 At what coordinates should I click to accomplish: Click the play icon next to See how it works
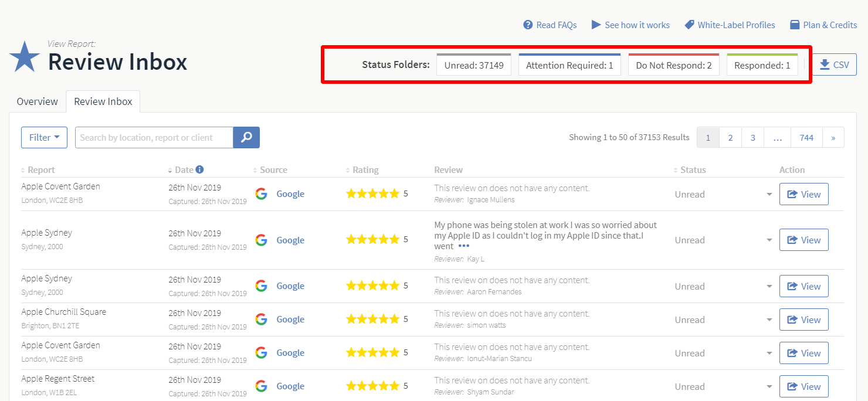point(596,25)
